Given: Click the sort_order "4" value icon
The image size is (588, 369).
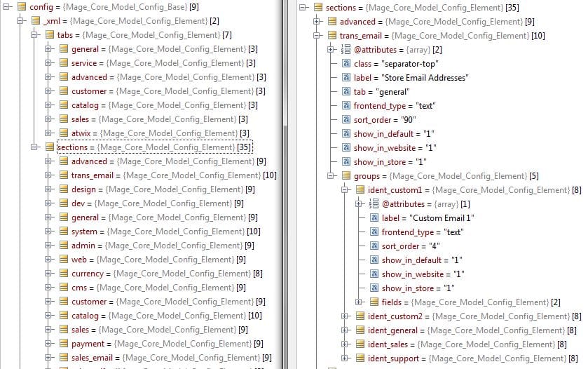Looking at the screenshot, I should [x=374, y=246].
